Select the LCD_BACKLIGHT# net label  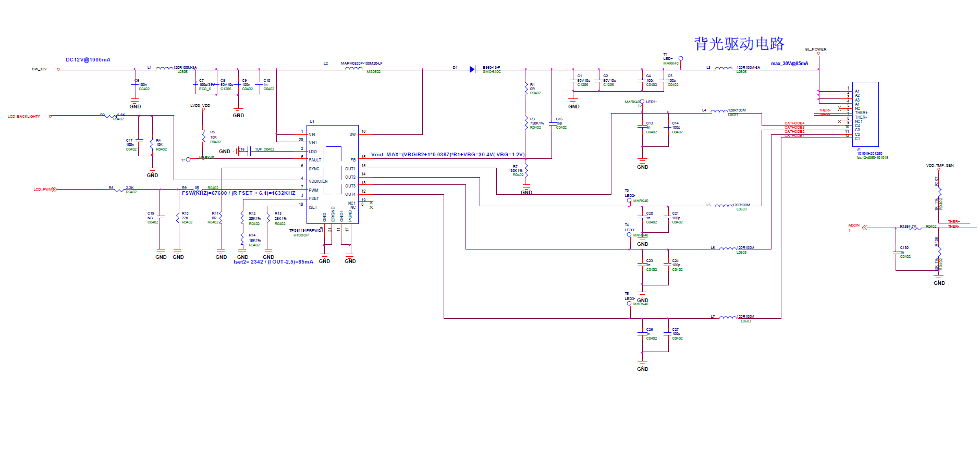(x=23, y=117)
